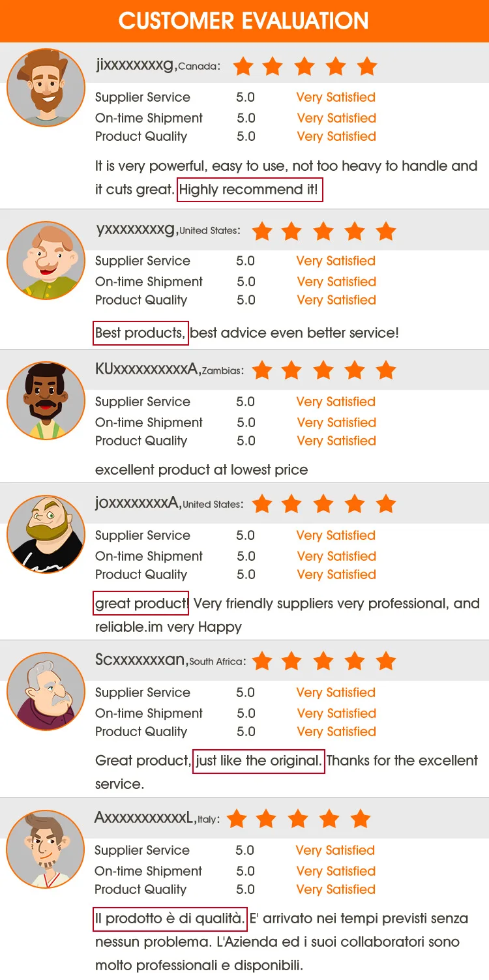Screen dimensions: 489x980
Task: Click the "CUSTOMER EVALUATION" header title
Action: click(x=244, y=21)
